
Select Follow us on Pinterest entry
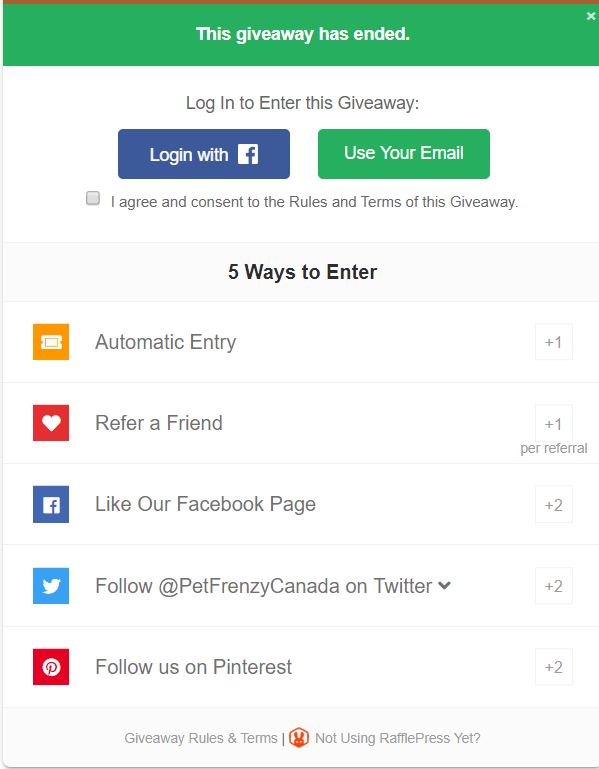(301, 666)
